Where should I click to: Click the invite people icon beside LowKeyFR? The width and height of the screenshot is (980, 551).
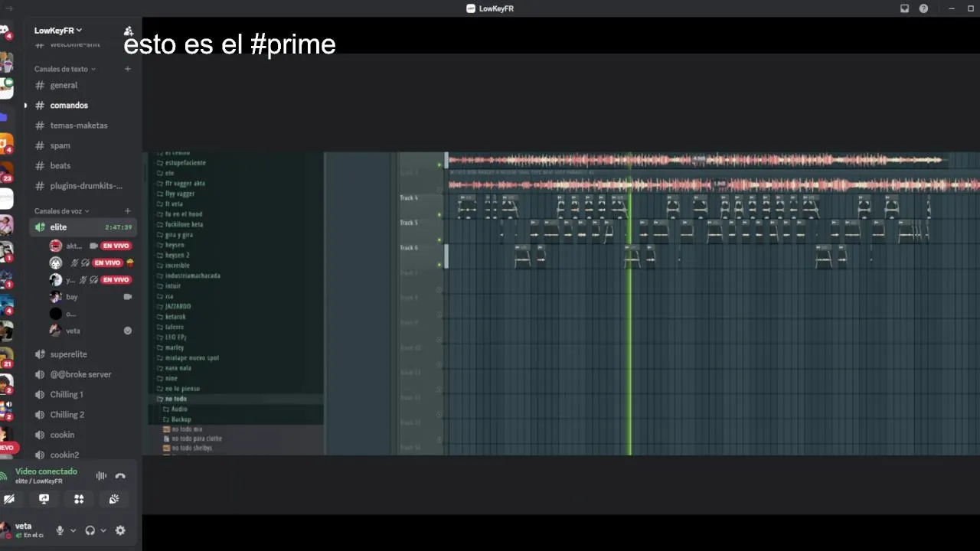pyautogui.click(x=129, y=31)
